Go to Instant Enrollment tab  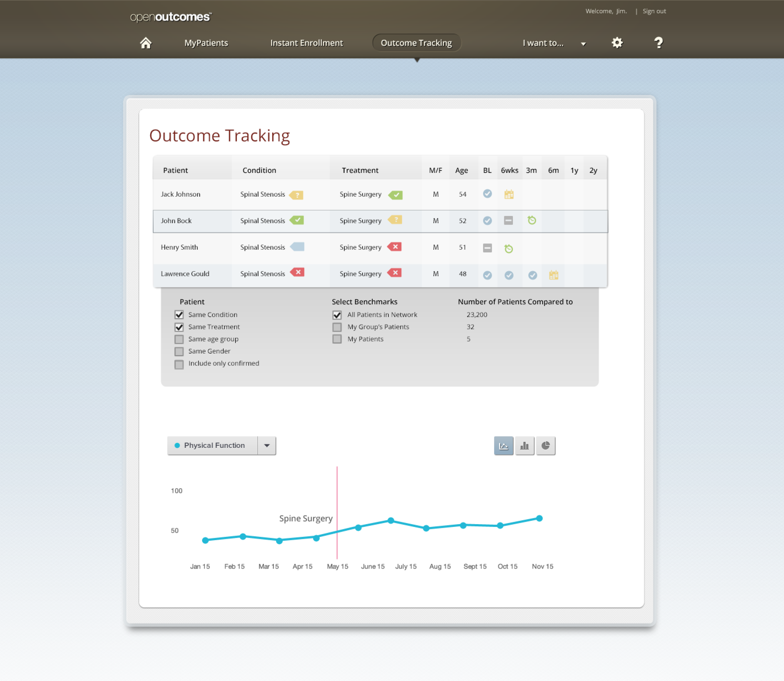click(x=306, y=43)
